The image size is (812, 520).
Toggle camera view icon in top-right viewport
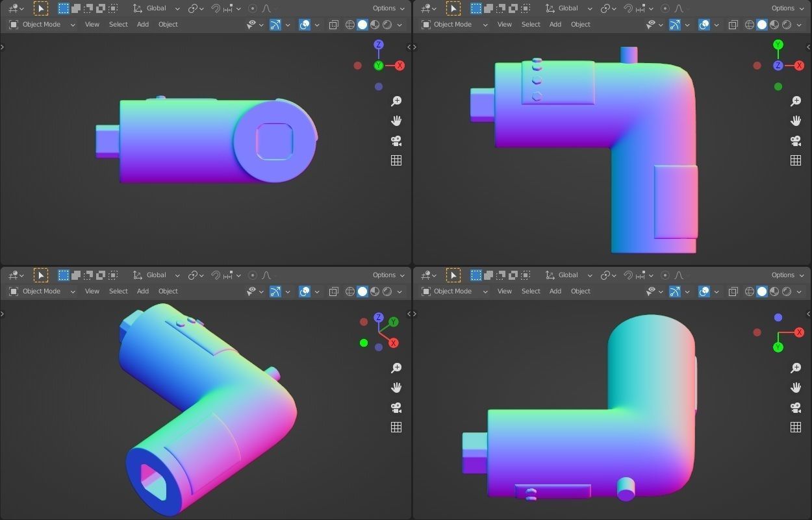(x=796, y=141)
